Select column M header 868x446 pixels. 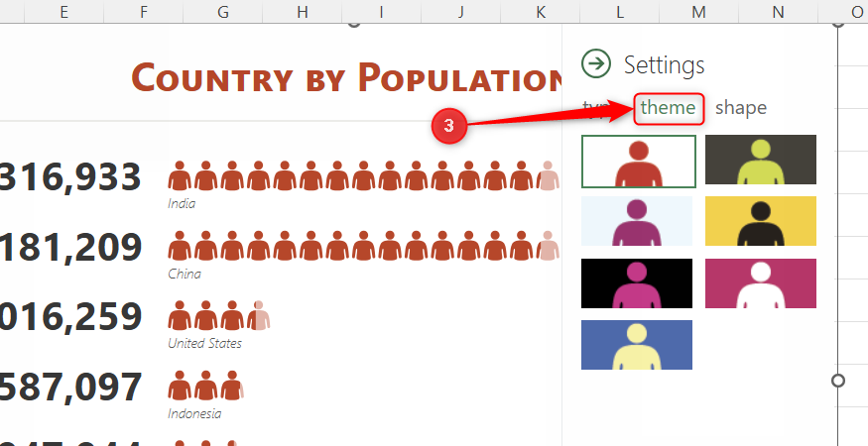pos(698,12)
